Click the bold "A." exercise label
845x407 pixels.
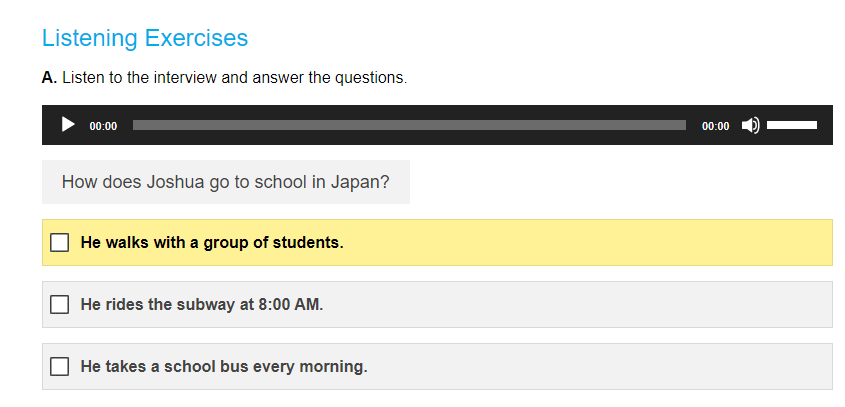pos(49,77)
